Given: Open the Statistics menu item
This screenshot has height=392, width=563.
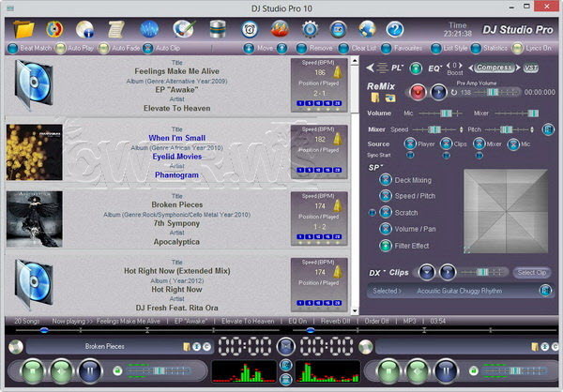Looking at the screenshot, I should (x=494, y=47).
